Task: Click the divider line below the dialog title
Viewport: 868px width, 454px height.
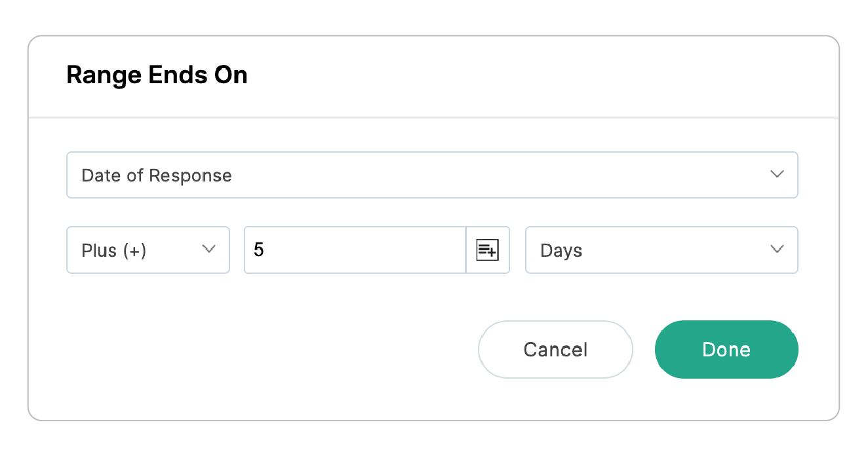Action: point(433,118)
